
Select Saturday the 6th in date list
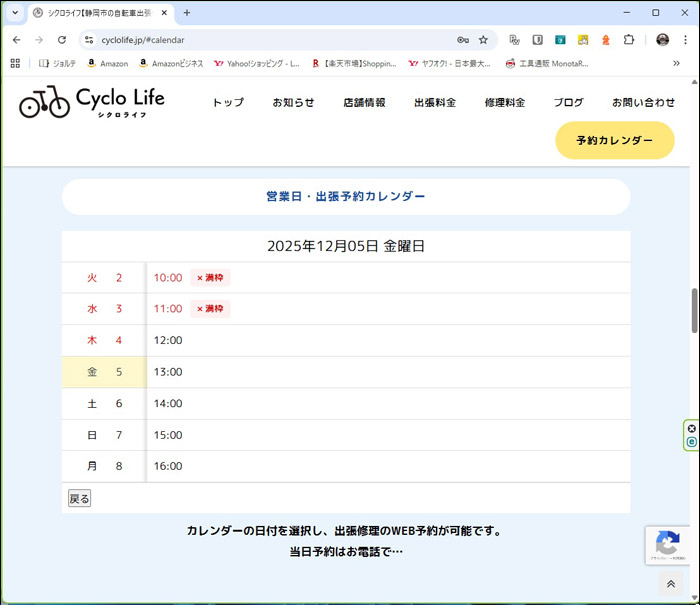[104, 403]
